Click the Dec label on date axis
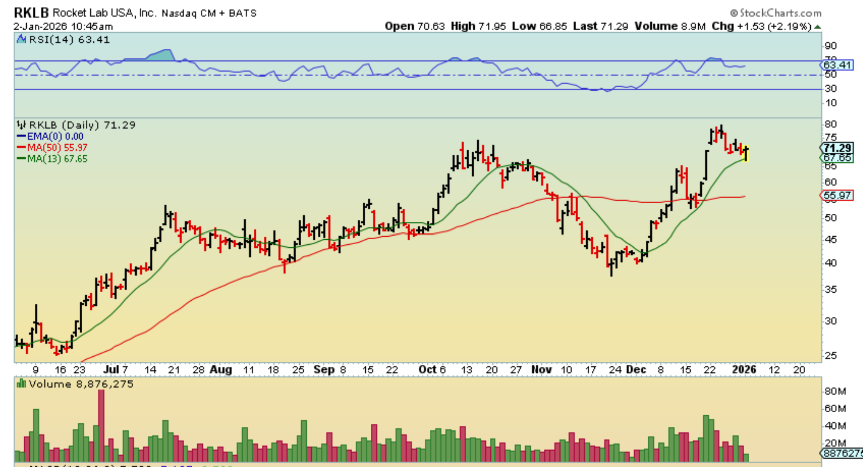 tap(636, 369)
